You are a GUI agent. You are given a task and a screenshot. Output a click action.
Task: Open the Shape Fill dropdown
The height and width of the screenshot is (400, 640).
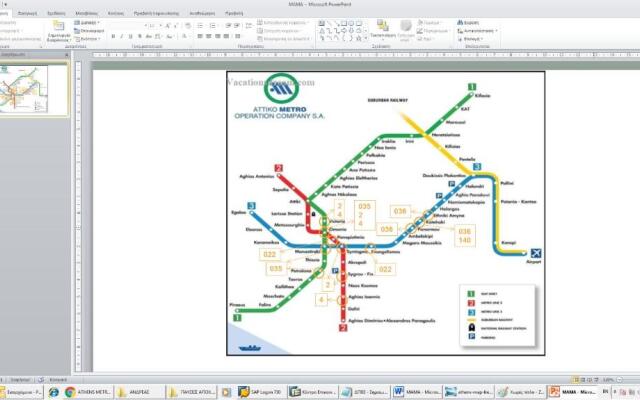(x=430, y=22)
